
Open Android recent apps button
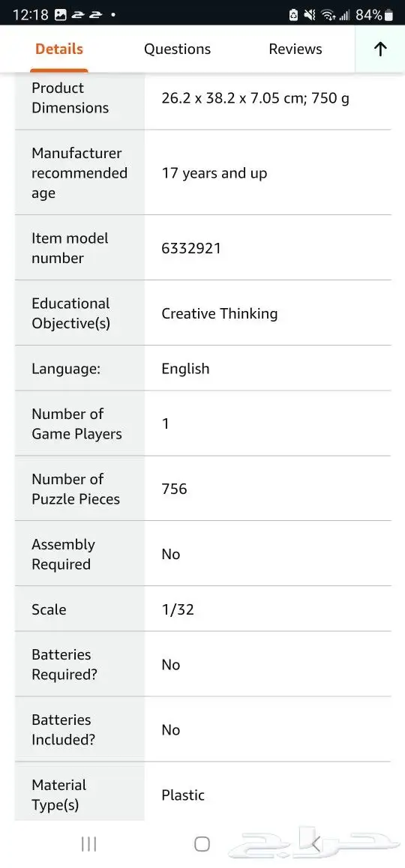click(x=88, y=844)
